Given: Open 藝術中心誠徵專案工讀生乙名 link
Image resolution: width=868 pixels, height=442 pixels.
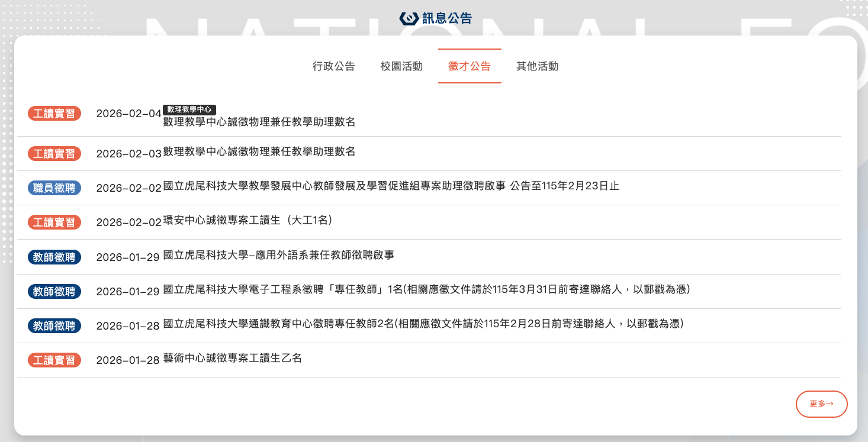Looking at the screenshot, I should 232,359.
